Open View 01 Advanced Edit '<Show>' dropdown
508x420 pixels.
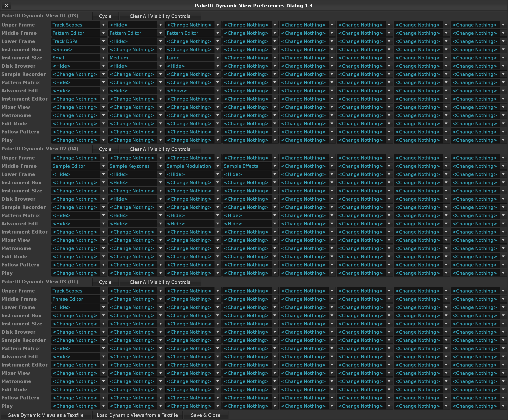(x=193, y=91)
